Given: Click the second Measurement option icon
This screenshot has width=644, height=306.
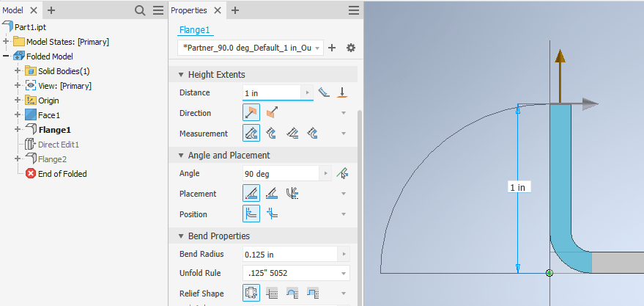Looking at the screenshot, I should click(272, 134).
